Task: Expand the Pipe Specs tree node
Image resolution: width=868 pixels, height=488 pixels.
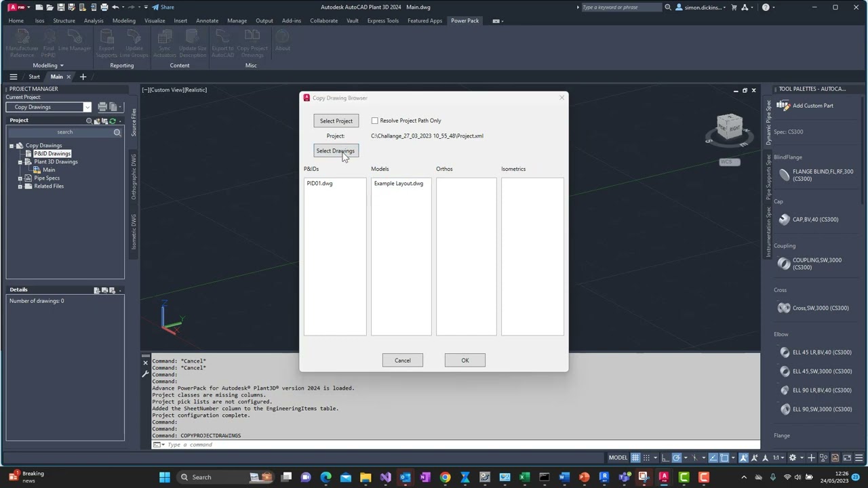Action: [x=20, y=178]
